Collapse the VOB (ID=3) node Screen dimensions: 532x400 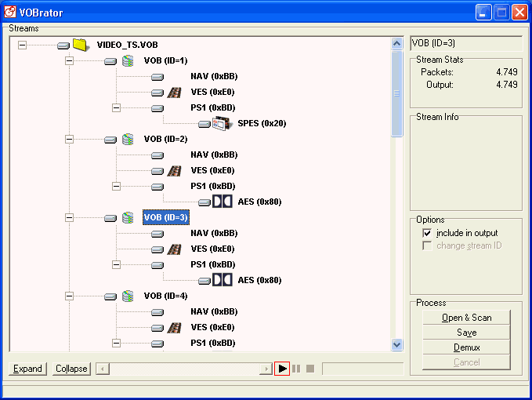(69, 218)
